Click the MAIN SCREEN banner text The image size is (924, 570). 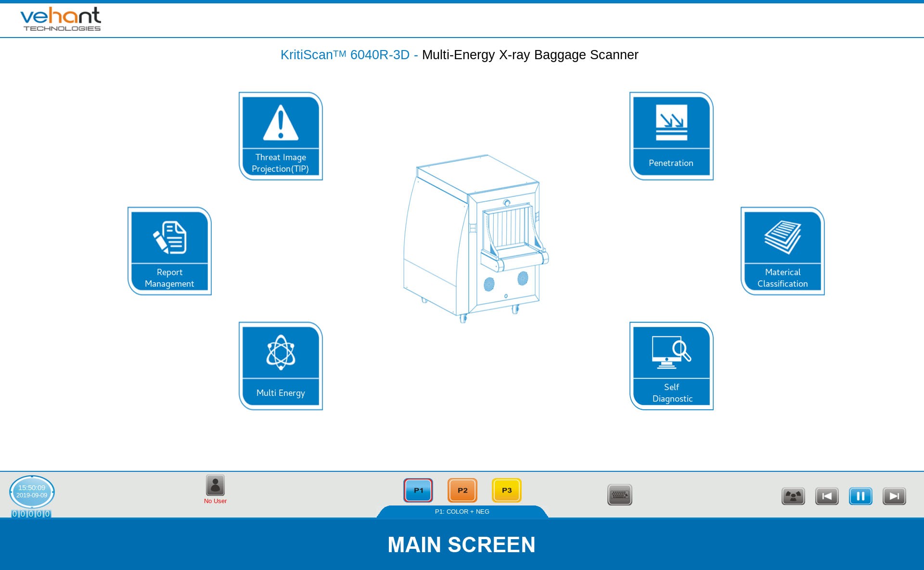[462, 545]
